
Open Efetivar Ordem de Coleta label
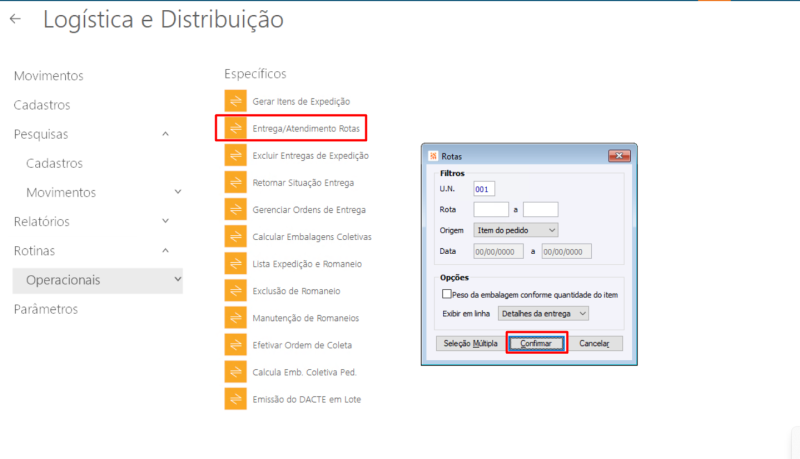click(302, 345)
